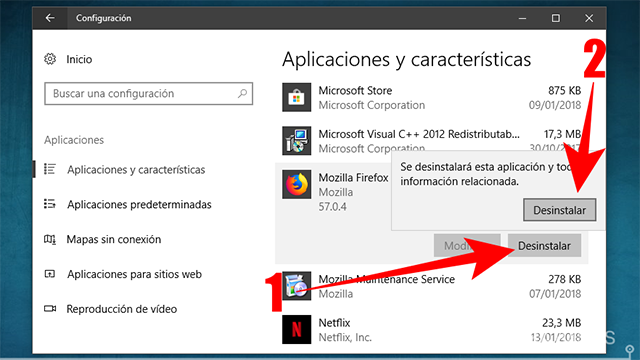This screenshot has height=360, width=640.
Task: Select the Microsoft Visual C++ 2012 icon
Action: click(x=296, y=141)
